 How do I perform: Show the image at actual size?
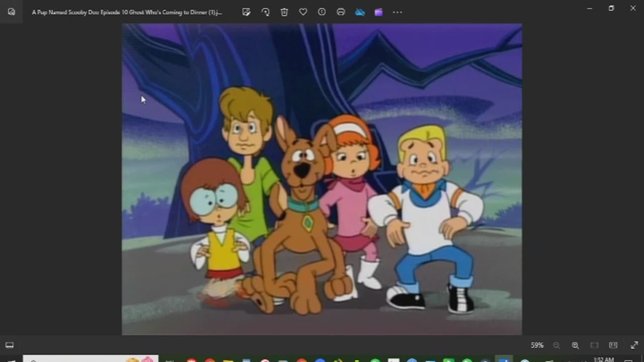tap(613, 345)
